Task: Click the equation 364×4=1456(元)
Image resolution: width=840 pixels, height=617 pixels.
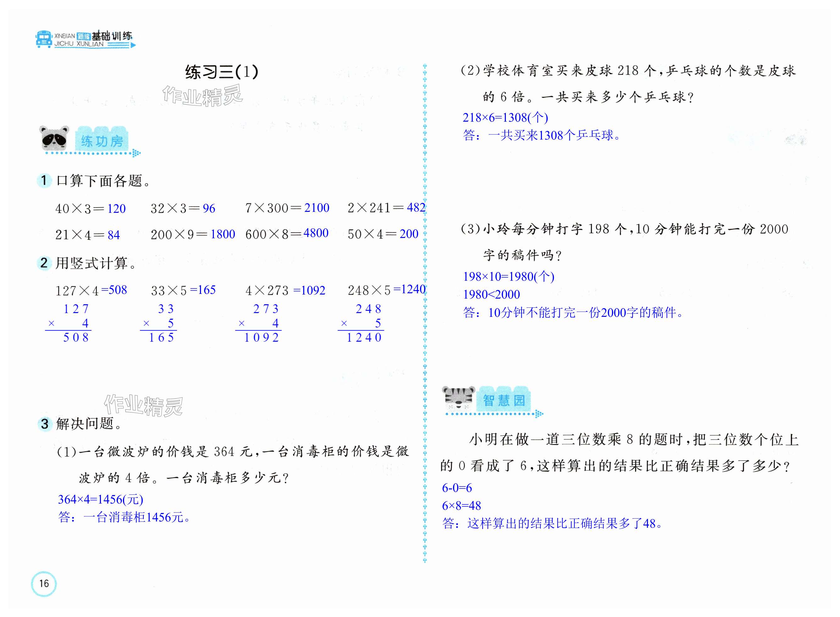Action: (x=101, y=499)
